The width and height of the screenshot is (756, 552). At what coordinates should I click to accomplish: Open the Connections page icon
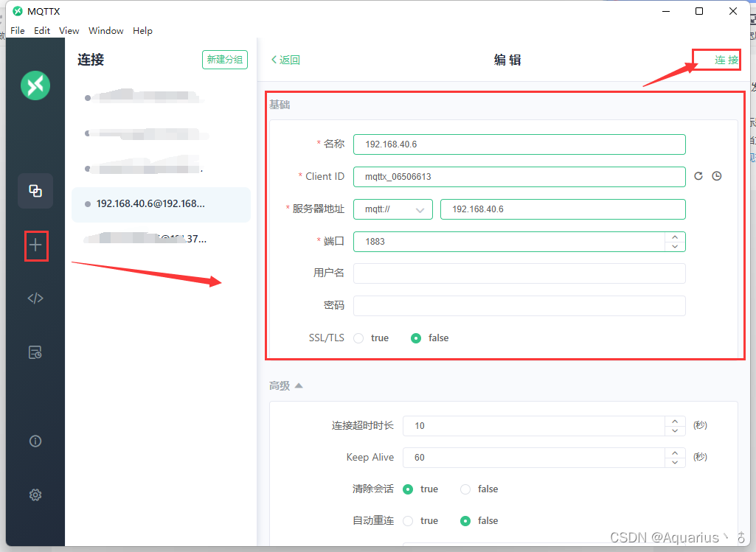[x=35, y=191]
